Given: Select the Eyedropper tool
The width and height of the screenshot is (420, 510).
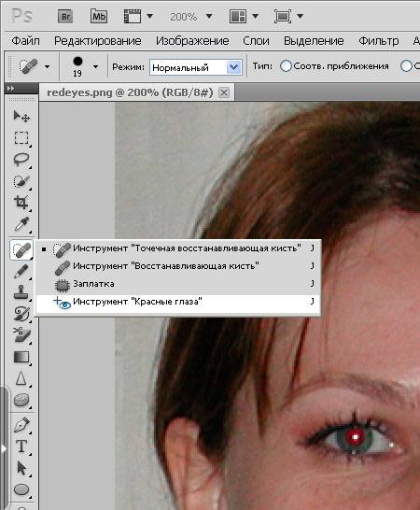Looking at the screenshot, I should 21,224.
